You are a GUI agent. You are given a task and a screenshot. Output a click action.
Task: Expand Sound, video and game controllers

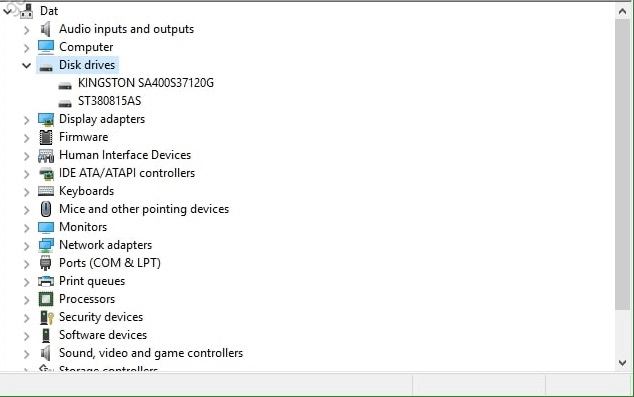[x=27, y=354]
